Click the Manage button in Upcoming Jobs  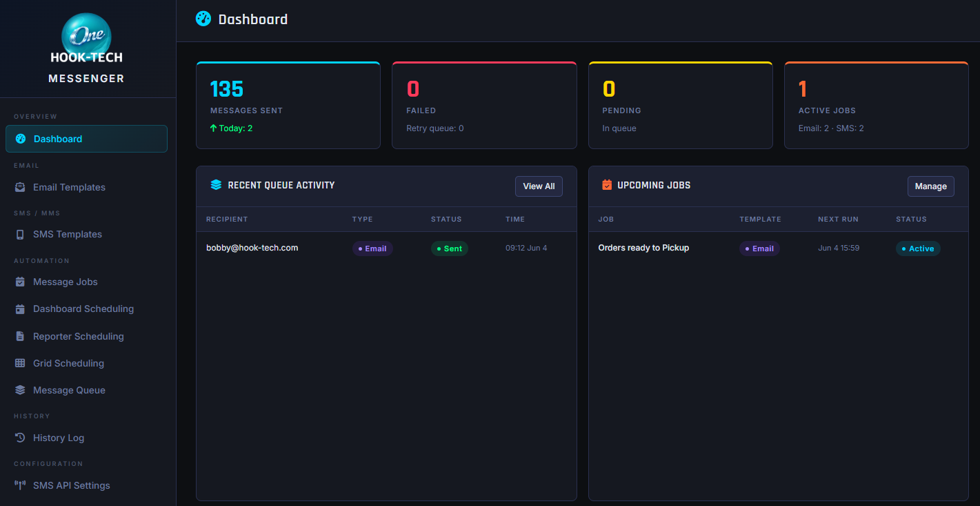pyautogui.click(x=930, y=186)
